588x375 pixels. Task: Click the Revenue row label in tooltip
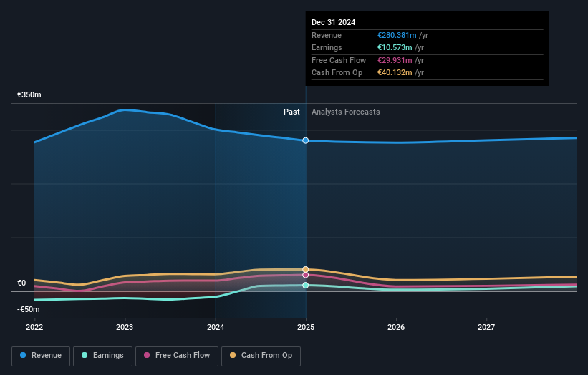click(x=327, y=35)
